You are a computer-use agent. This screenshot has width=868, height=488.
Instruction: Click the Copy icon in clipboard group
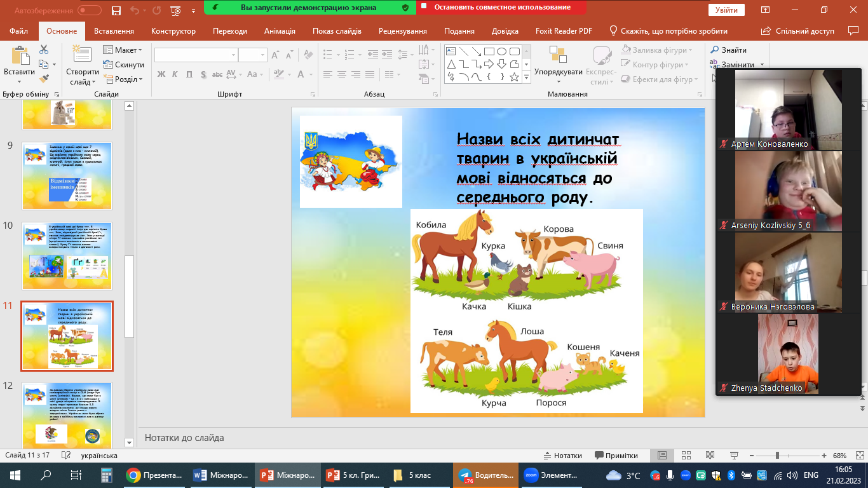point(44,64)
